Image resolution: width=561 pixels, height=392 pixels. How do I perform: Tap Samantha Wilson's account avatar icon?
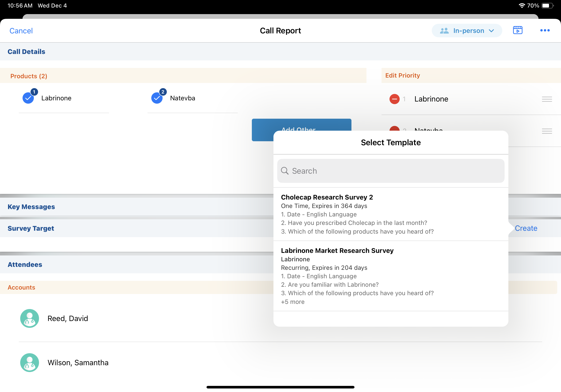click(29, 362)
